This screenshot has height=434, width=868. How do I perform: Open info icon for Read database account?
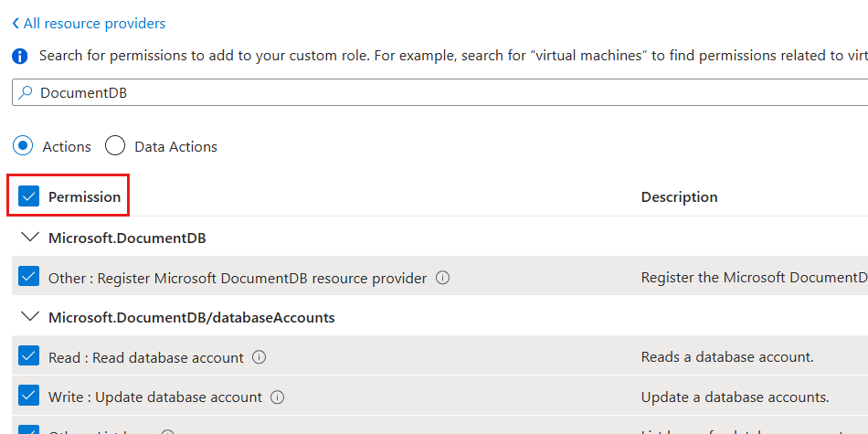tap(259, 357)
